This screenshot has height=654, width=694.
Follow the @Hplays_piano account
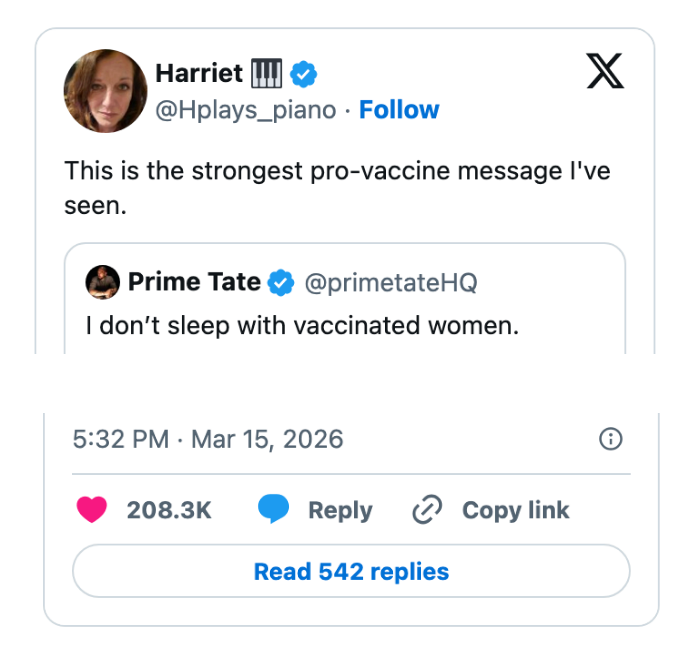[399, 110]
